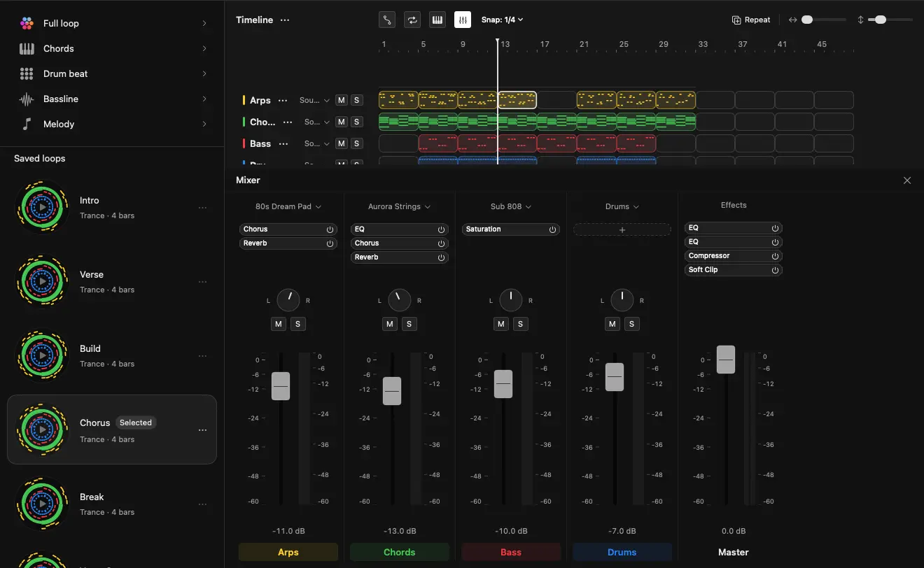Open Drums instrument dropdown in mixer
Viewport: 924px width, 568px height.
[622, 206]
